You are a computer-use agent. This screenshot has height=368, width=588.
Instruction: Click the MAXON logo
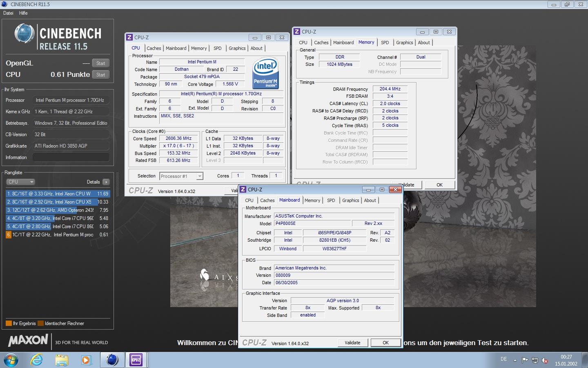pyautogui.click(x=28, y=340)
